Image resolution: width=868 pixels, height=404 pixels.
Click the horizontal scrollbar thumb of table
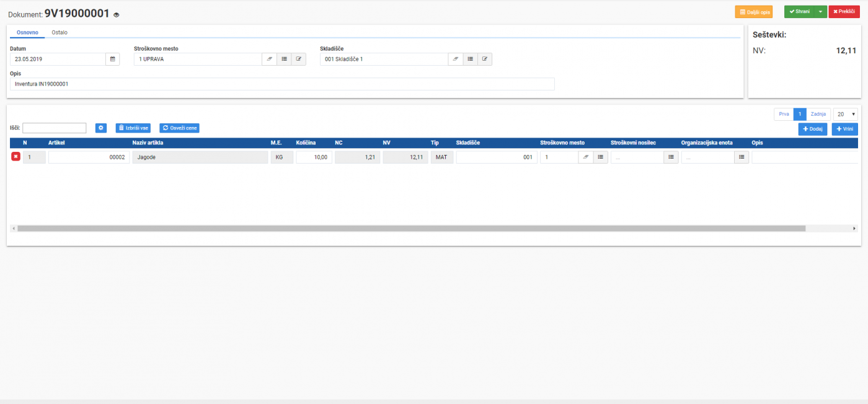pos(411,228)
